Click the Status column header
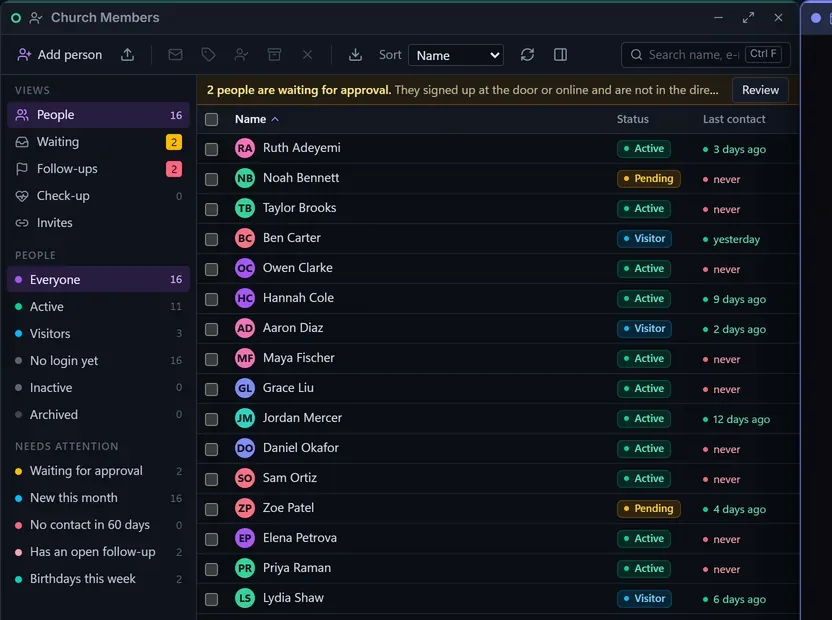 [x=632, y=119]
